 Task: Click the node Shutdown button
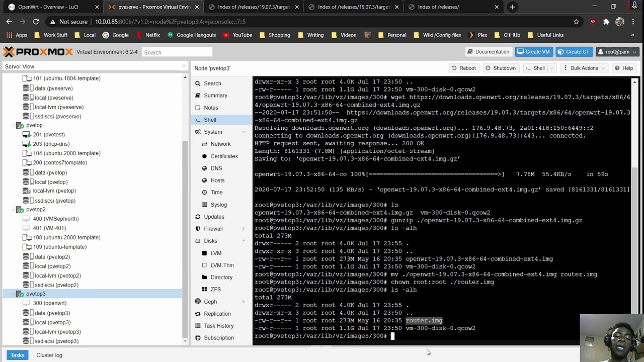tap(500, 68)
